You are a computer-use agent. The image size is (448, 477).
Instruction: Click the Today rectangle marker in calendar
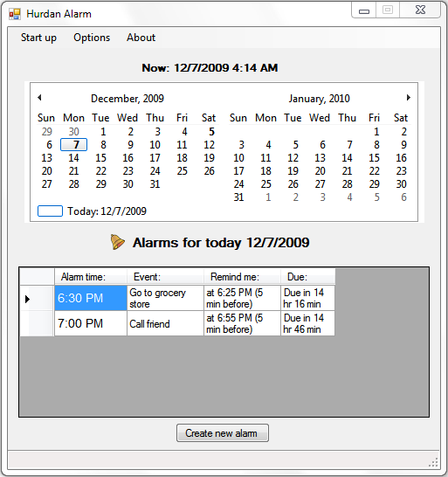point(50,211)
